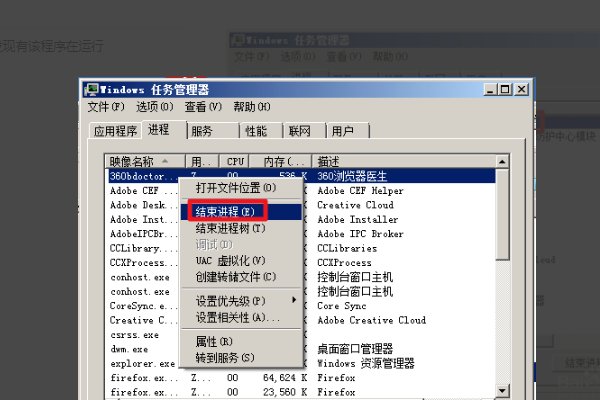Screen dimensions: 600x400
Task: Open the 帮助(H) menu
Action: click(252, 107)
